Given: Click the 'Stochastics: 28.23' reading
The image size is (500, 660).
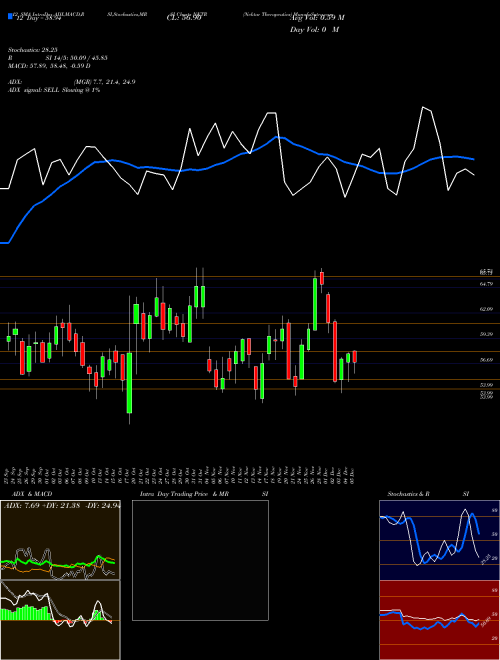Looking at the screenshot, I should (x=35, y=50).
